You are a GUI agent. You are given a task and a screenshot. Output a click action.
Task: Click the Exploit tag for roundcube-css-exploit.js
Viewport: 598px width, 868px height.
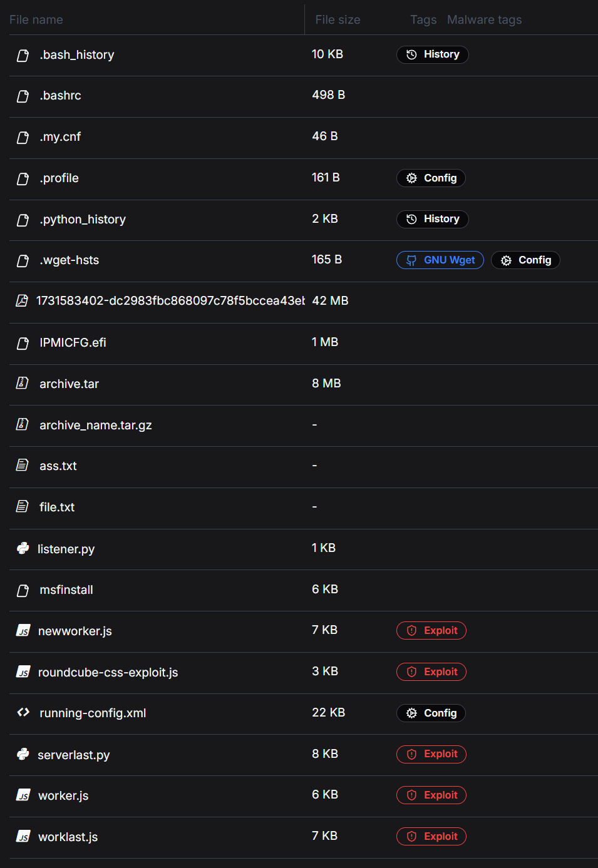click(431, 672)
